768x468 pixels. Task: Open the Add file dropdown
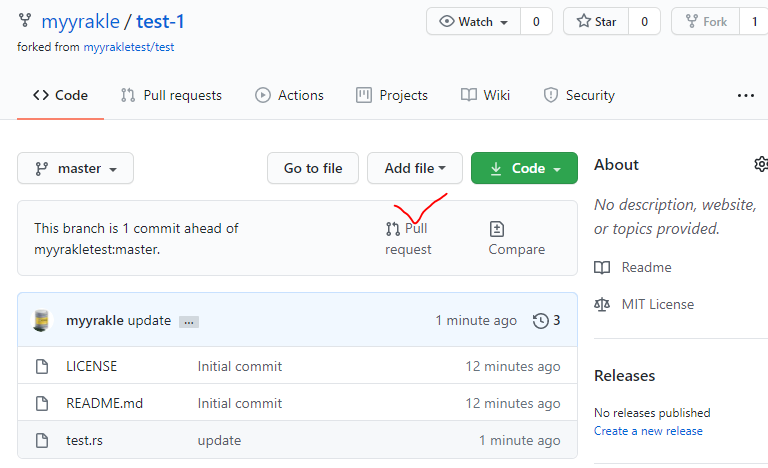point(414,169)
